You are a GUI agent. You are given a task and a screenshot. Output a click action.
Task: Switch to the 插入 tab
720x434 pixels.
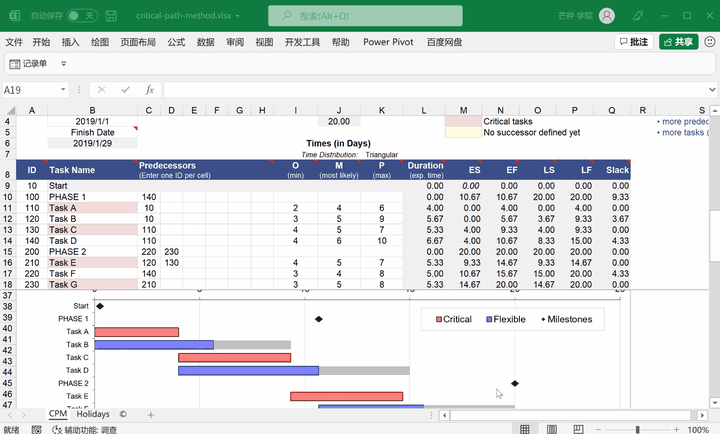(70, 42)
